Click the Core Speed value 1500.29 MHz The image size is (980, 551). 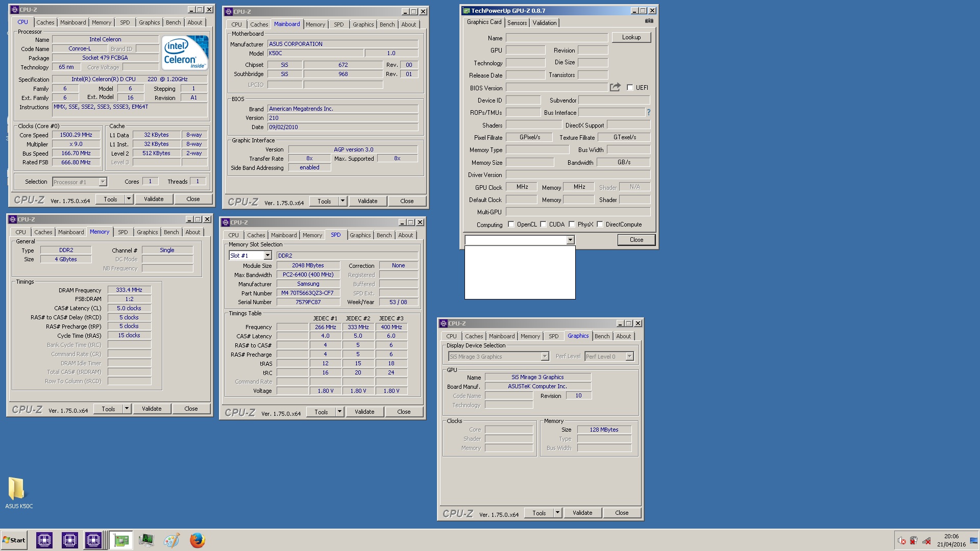click(x=76, y=135)
